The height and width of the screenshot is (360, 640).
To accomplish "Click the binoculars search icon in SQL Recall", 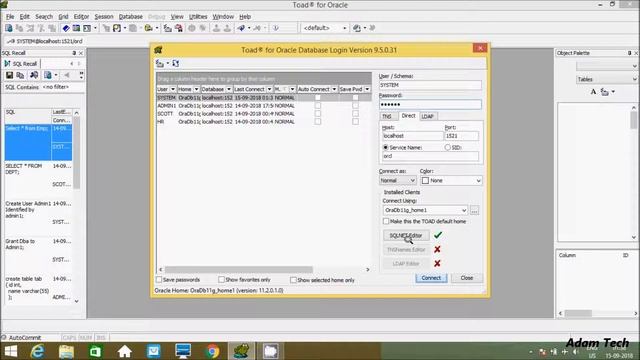I will [x=34, y=75].
